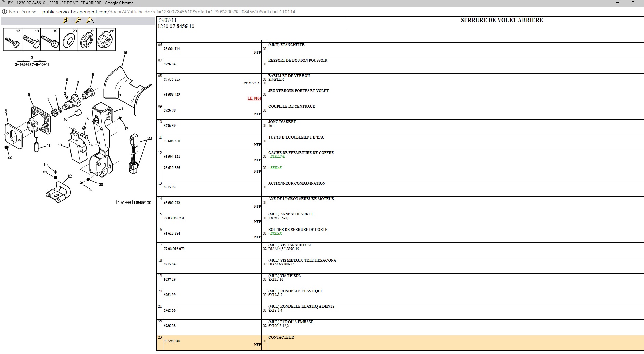Select row 06 reference 95 564 114
This screenshot has width=644, height=354.
click(x=171, y=49)
